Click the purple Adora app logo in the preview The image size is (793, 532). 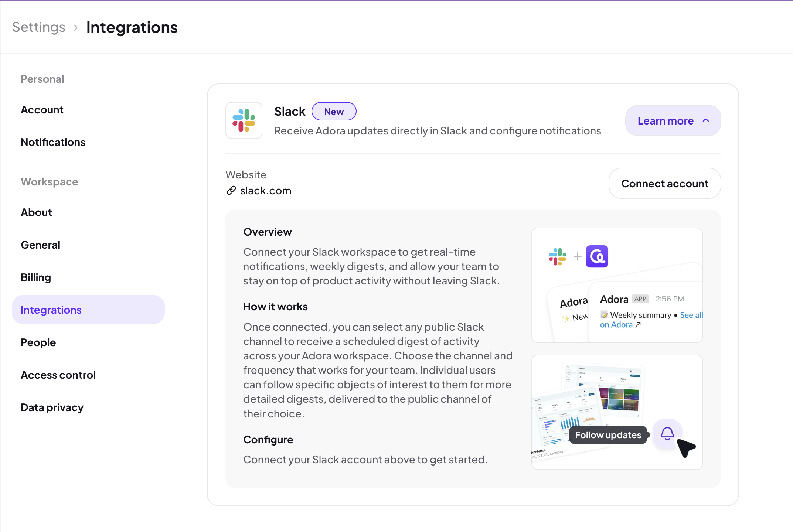[x=597, y=256]
